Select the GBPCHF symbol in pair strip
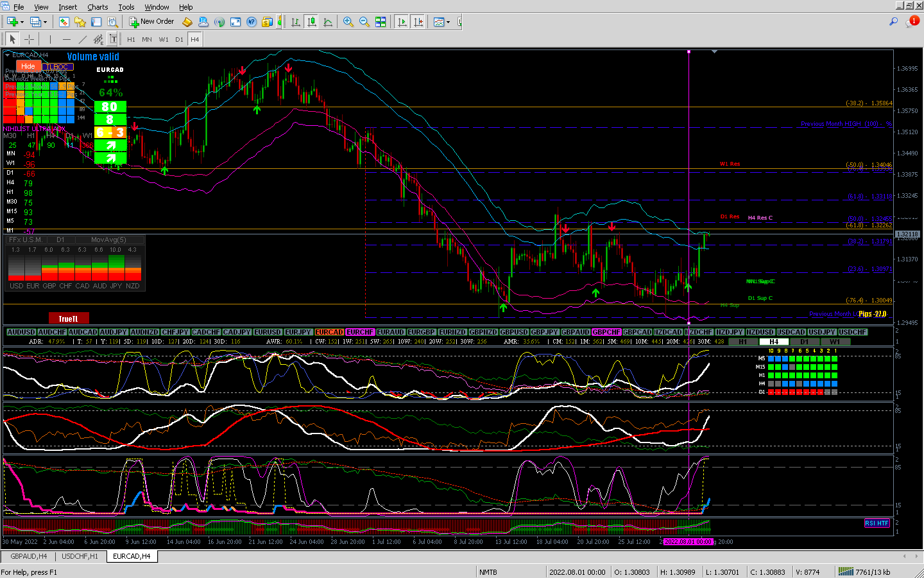The width and height of the screenshot is (924, 578). (x=606, y=332)
